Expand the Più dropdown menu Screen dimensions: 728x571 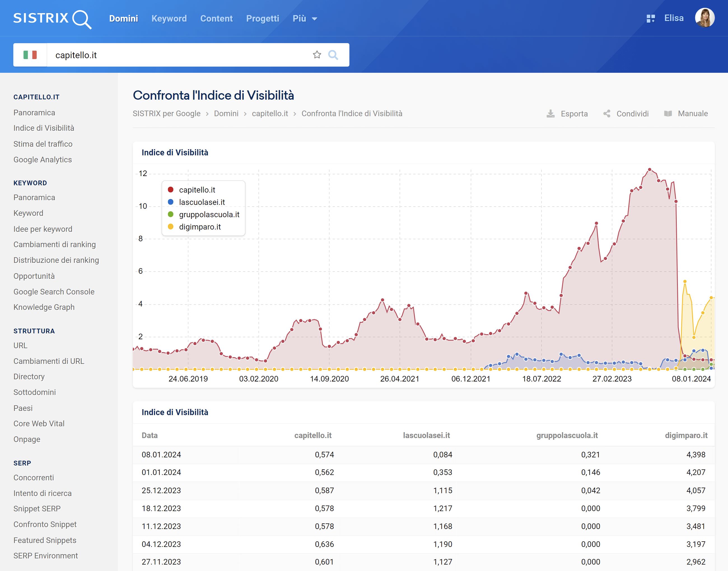305,19
